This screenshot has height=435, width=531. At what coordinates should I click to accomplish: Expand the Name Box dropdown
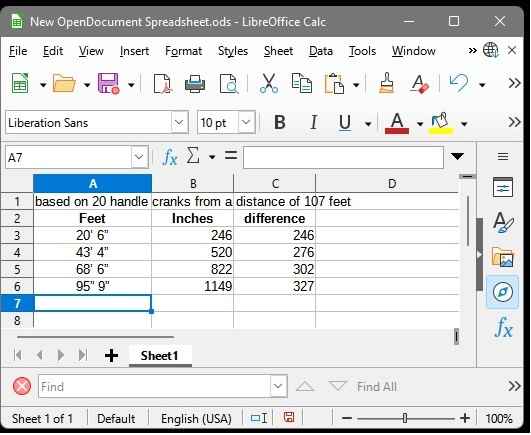[139, 157]
